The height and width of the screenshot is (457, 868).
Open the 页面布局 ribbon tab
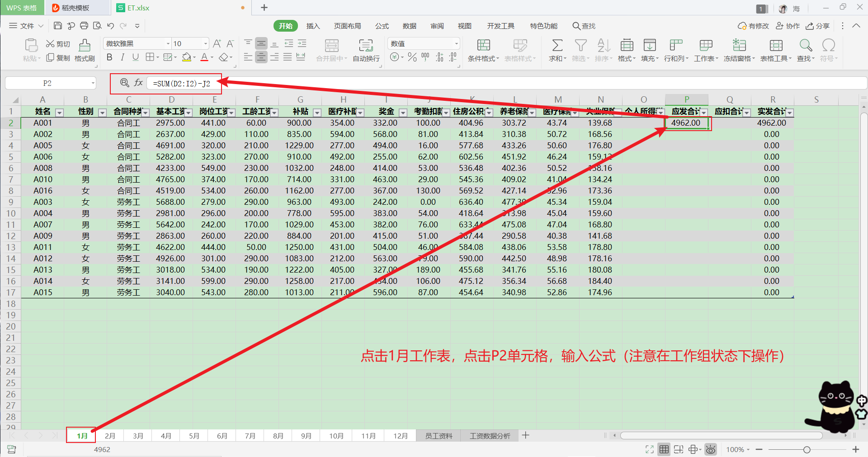coord(347,26)
